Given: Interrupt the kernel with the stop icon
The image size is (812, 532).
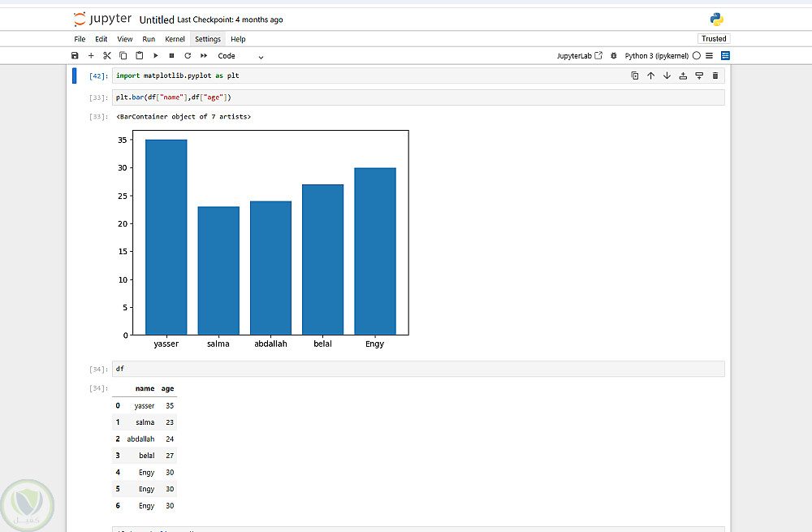Looking at the screenshot, I should click(x=171, y=55).
